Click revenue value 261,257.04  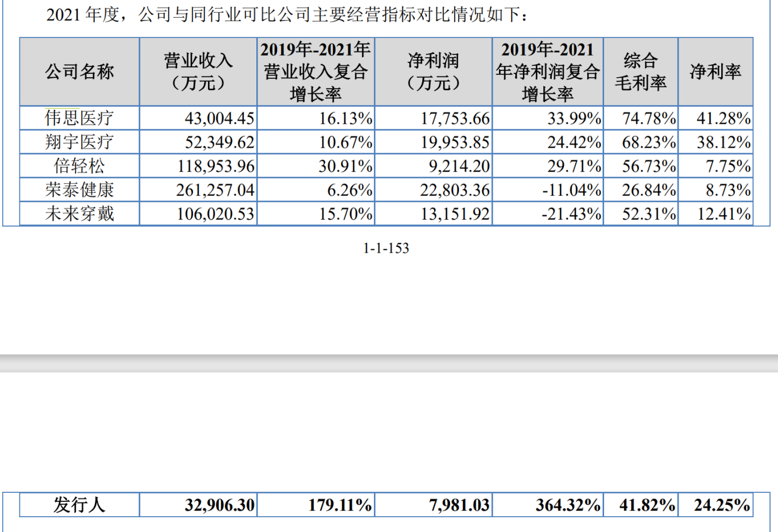pyautogui.click(x=216, y=190)
